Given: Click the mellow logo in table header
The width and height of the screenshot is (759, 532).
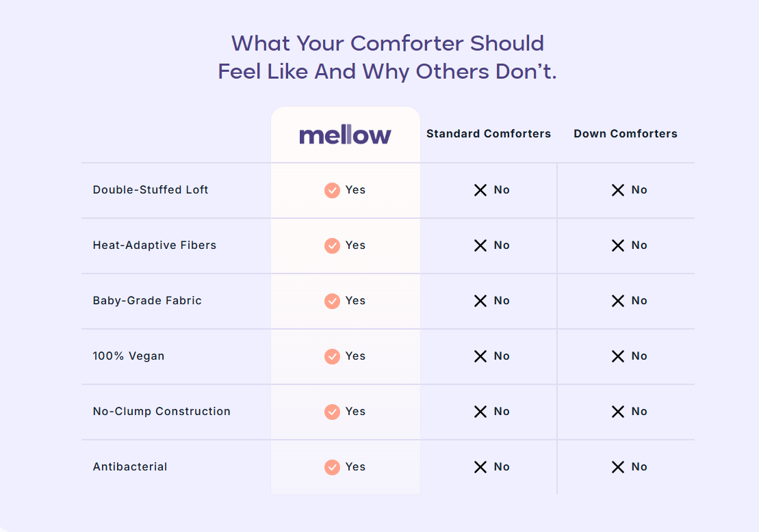Looking at the screenshot, I should (345, 135).
